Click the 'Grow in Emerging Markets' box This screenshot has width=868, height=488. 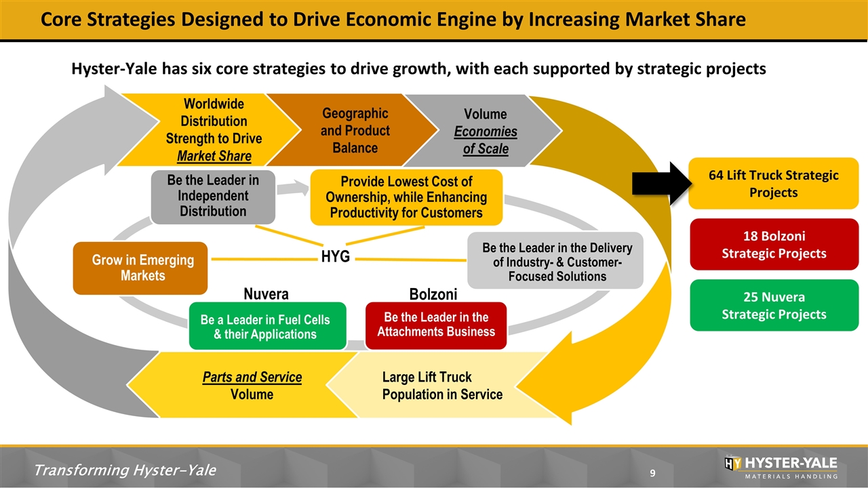pos(140,268)
